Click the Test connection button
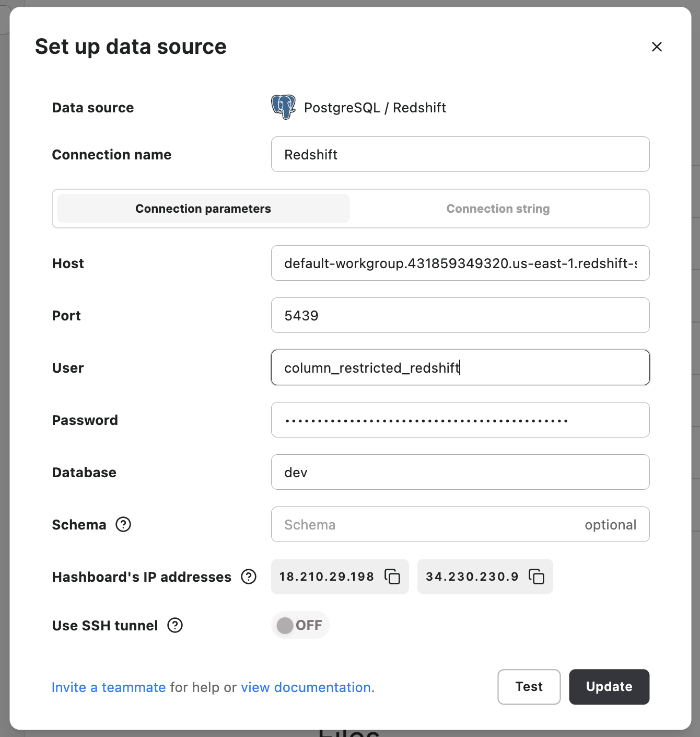The image size is (700, 737). (529, 687)
